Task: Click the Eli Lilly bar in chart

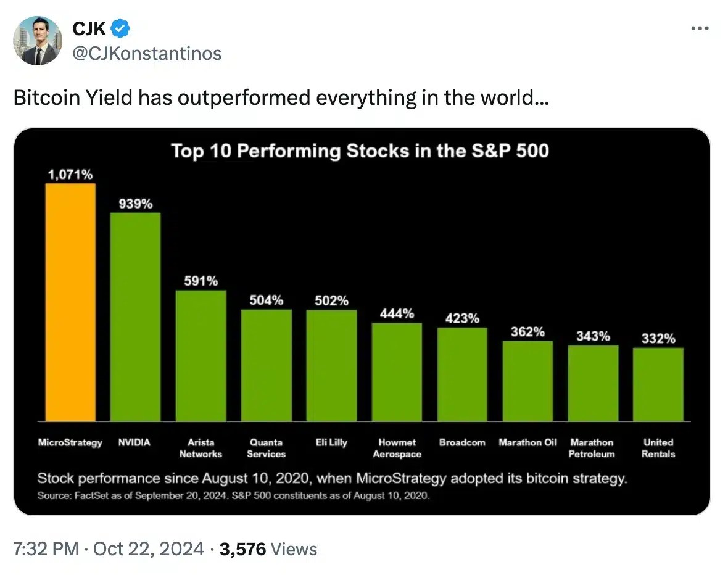Action: point(331,365)
